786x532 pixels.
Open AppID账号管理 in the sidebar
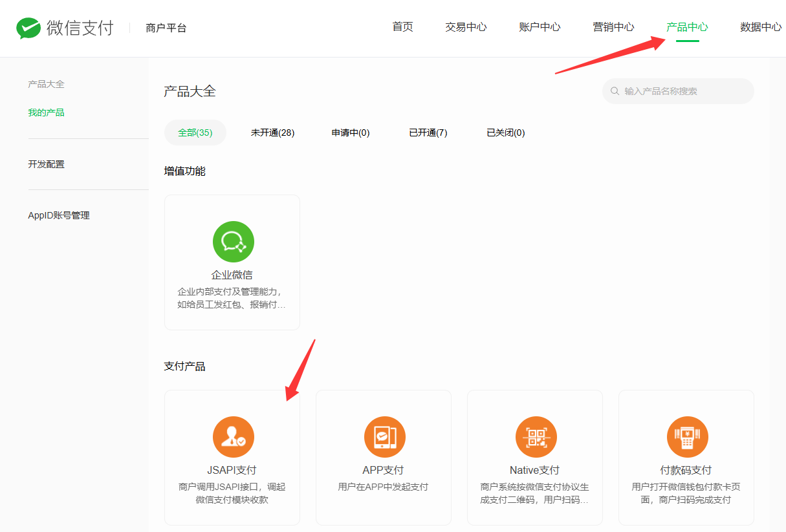(59, 215)
